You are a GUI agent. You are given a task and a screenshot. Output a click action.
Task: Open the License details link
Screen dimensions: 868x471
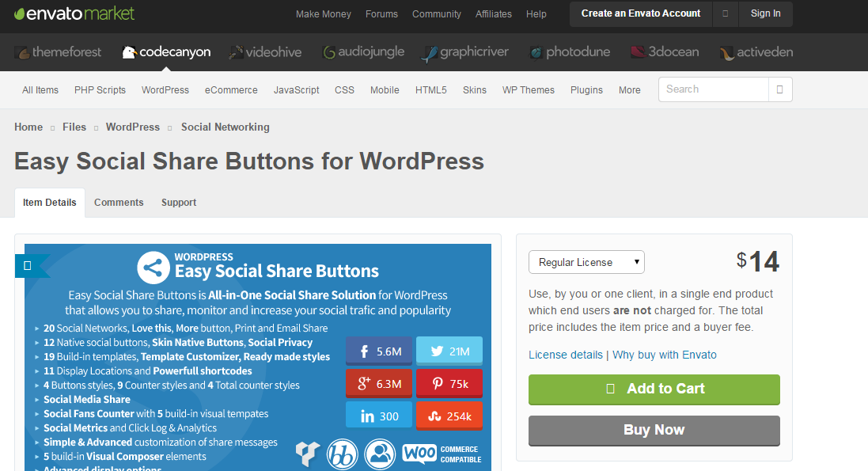click(x=565, y=355)
